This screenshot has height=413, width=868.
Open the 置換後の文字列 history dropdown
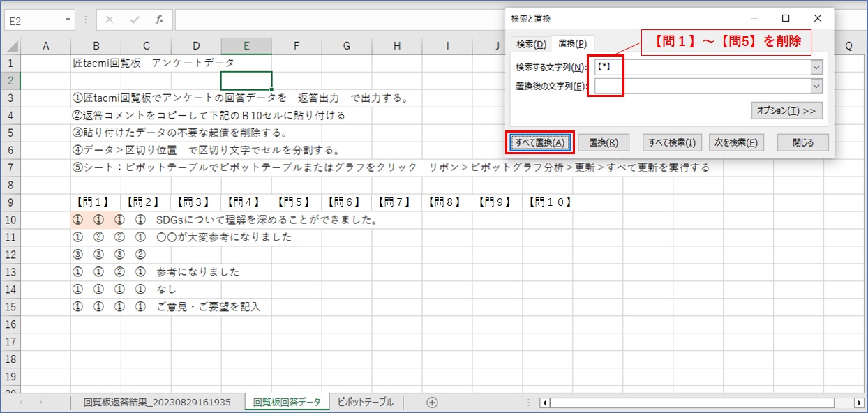tap(816, 86)
